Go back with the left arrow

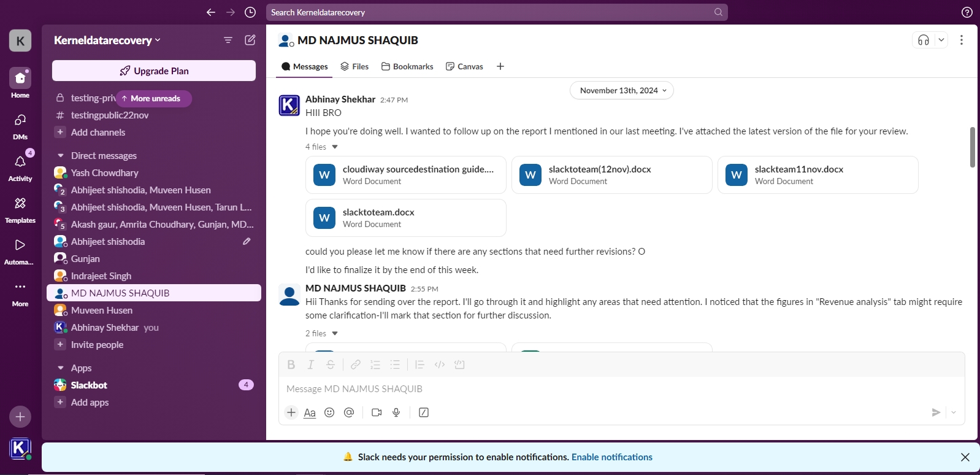coord(211,12)
